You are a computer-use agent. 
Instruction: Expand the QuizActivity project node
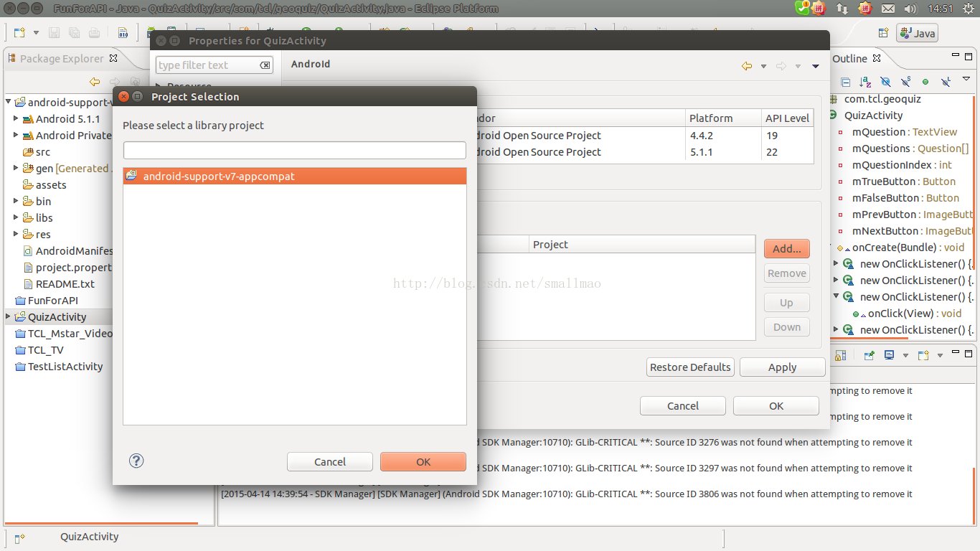tap(8, 316)
